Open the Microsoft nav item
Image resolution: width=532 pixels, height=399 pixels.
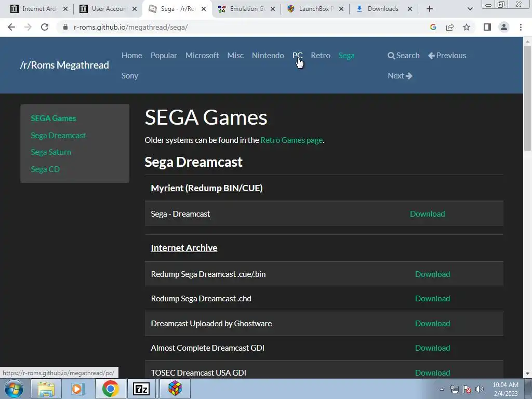(x=202, y=55)
